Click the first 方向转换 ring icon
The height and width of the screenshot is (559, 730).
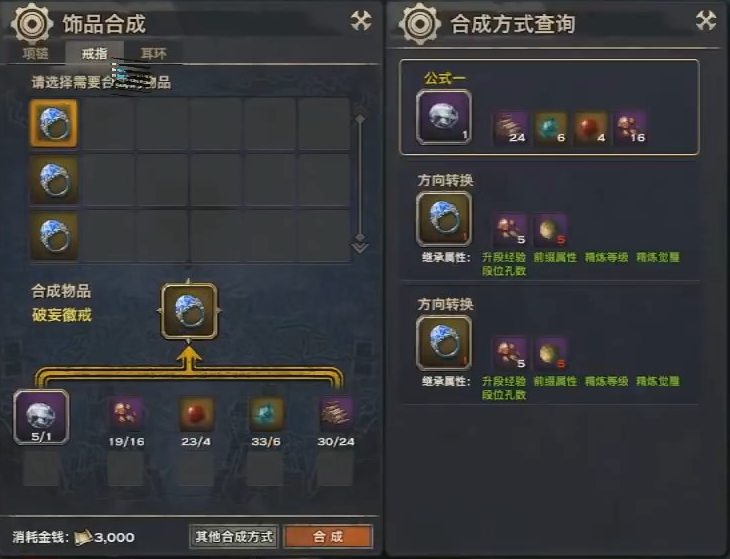coord(444,219)
